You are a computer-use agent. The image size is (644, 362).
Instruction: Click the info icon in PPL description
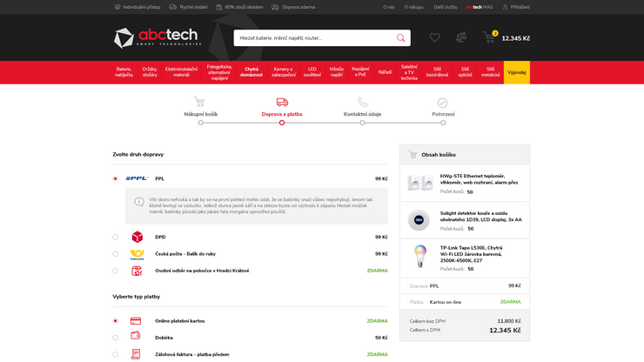coord(139,202)
